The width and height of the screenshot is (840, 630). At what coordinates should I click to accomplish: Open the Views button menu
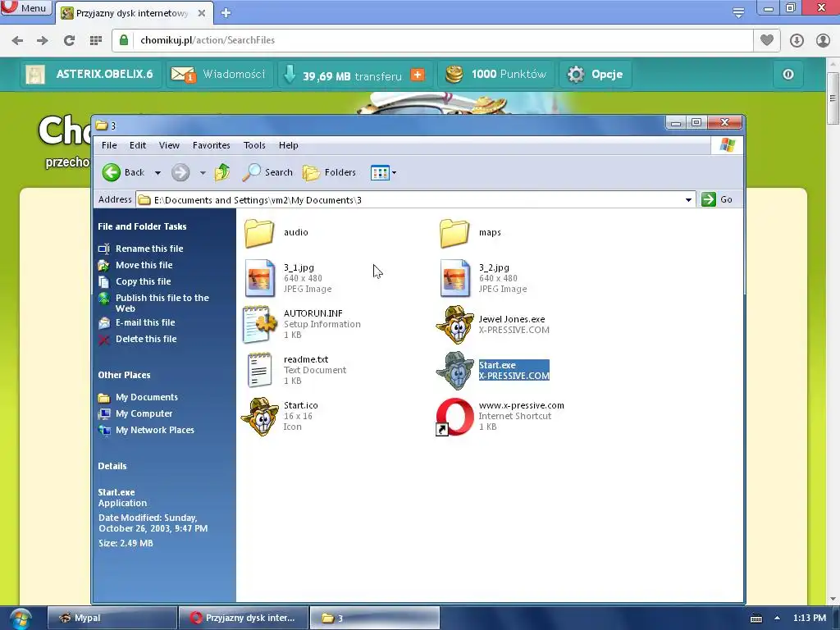(384, 172)
